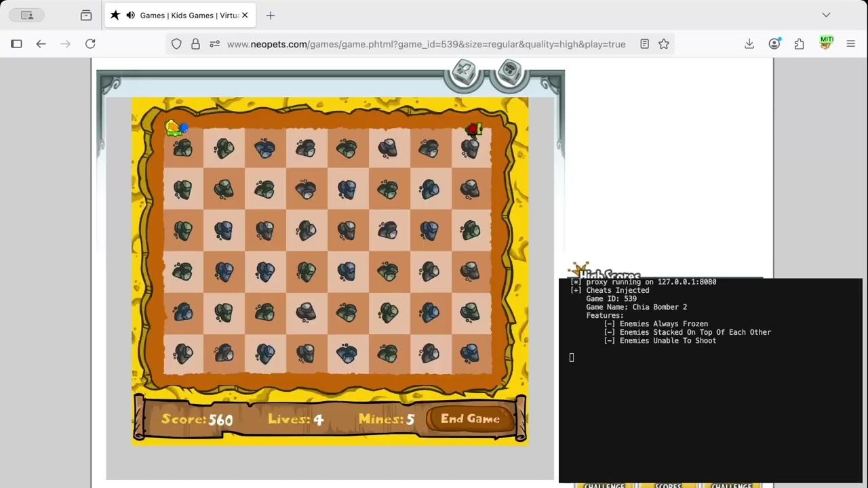Toggle the browser sidebar icon
This screenshot has width=868, height=488.
click(16, 44)
